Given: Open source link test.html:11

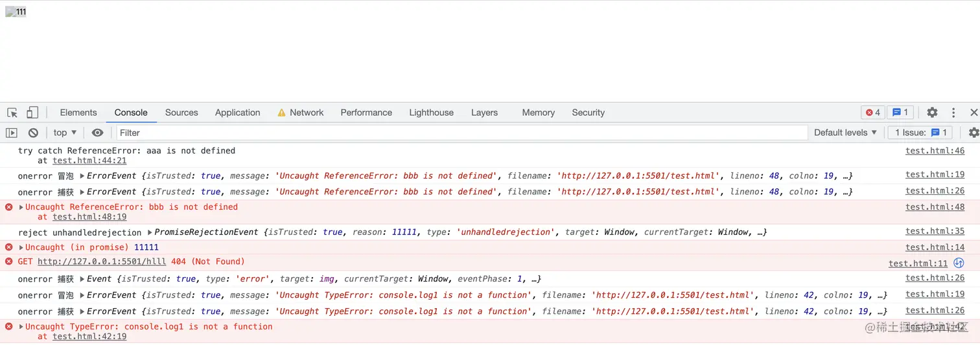Looking at the screenshot, I should [918, 263].
